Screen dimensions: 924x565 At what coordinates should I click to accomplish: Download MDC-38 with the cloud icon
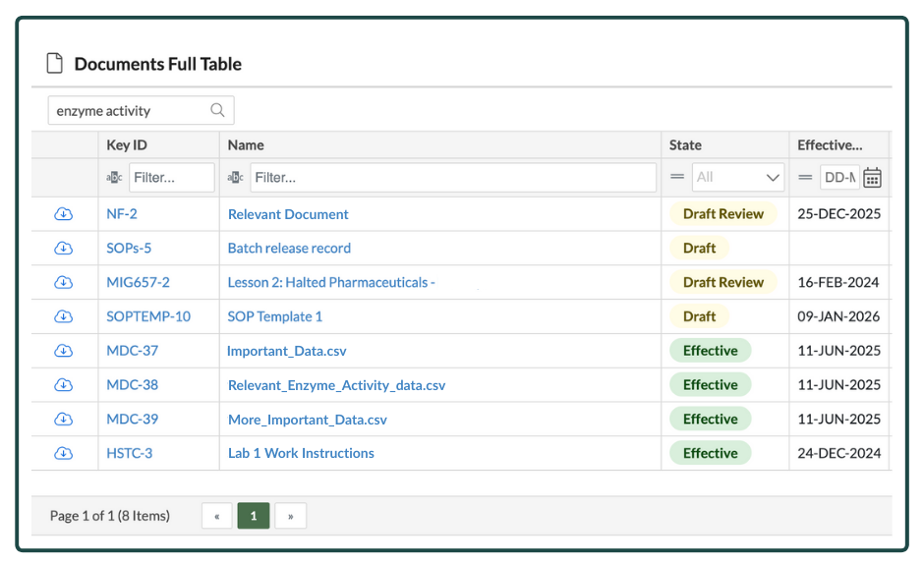(64, 385)
